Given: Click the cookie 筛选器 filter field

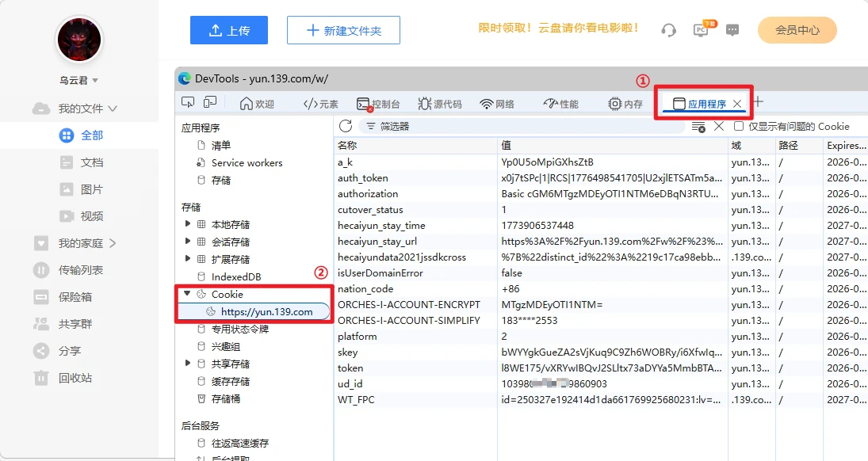Looking at the screenshot, I should [523, 126].
